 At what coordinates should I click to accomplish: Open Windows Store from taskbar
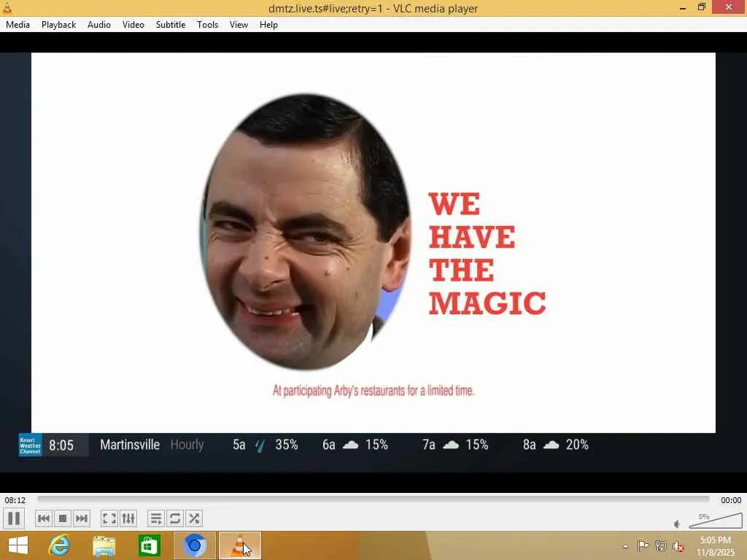pos(149,545)
